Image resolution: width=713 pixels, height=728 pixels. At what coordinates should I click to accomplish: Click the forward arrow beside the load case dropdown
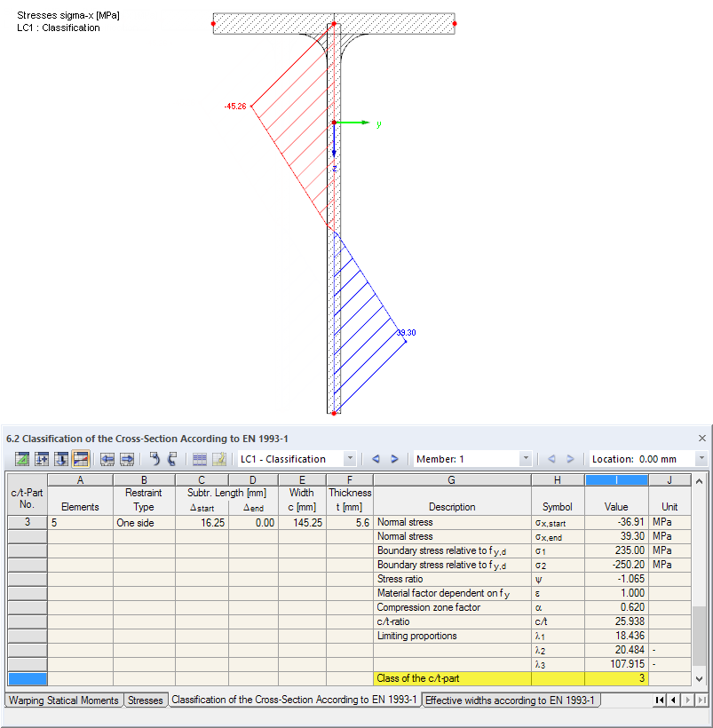click(395, 459)
